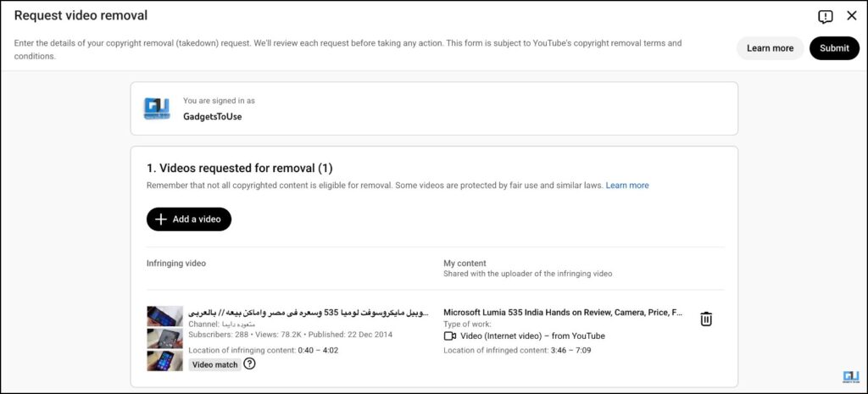Delete the video entry with trash icon
The width and height of the screenshot is (868, 394).
tap(706, 319)
